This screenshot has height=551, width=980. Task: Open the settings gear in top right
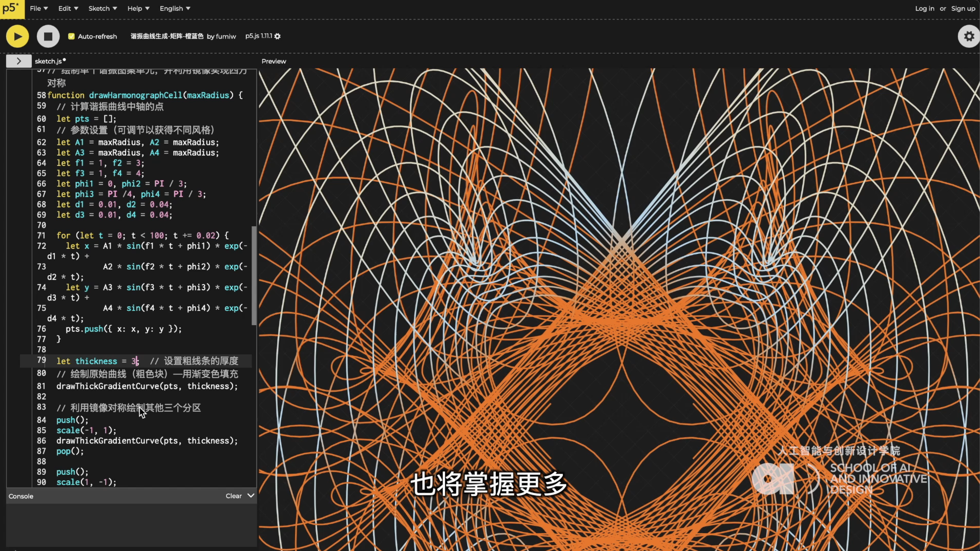point(968,36)
